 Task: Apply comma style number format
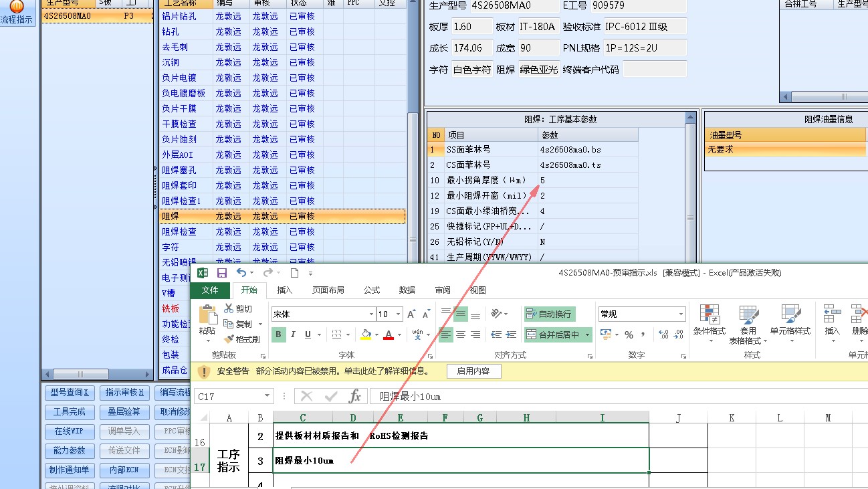(x=643, y=334)
